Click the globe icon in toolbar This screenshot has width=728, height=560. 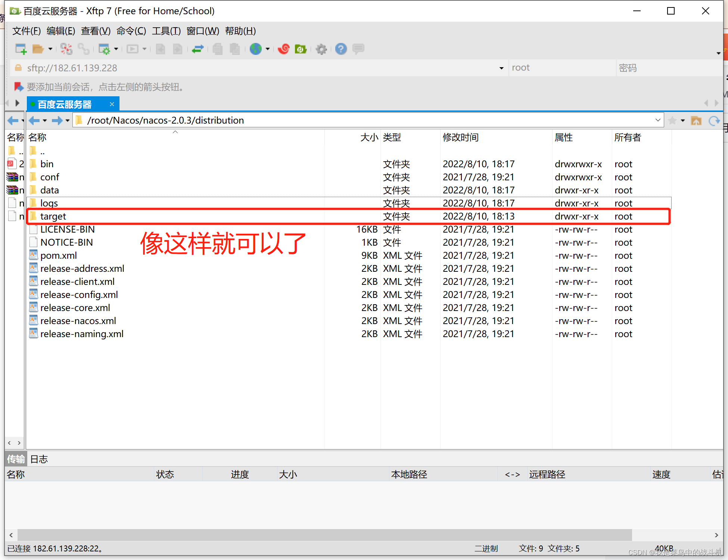click(256, 49)
